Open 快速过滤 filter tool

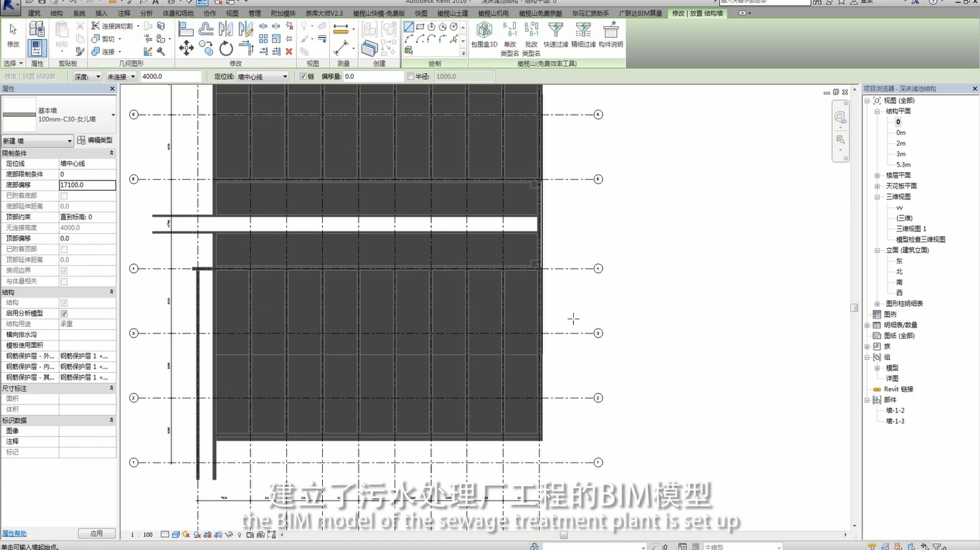(556, 34)
